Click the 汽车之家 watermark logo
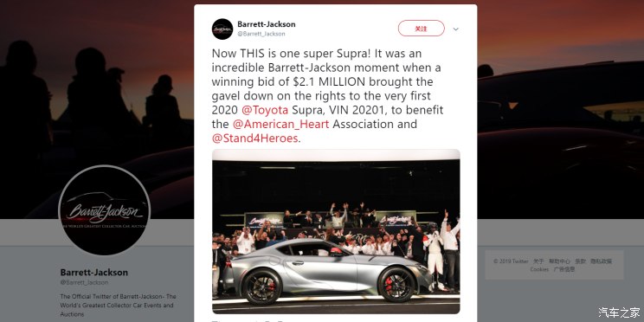 pyautogui.click(x=619, y=312)
